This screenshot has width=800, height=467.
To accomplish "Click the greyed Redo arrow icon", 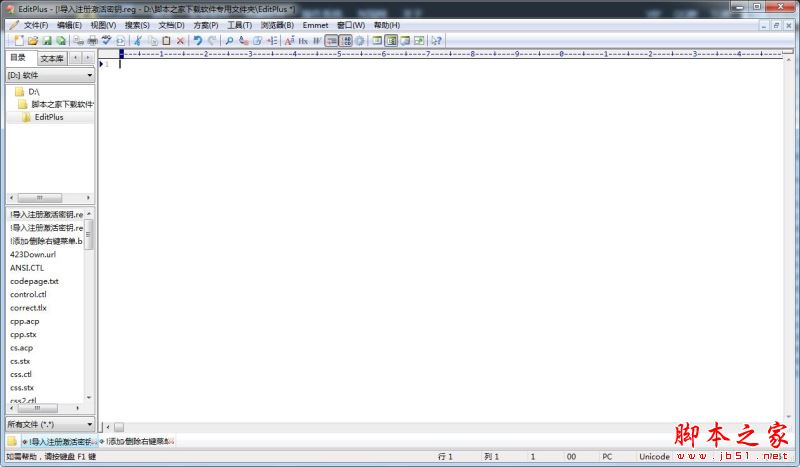I will [212, 40].
